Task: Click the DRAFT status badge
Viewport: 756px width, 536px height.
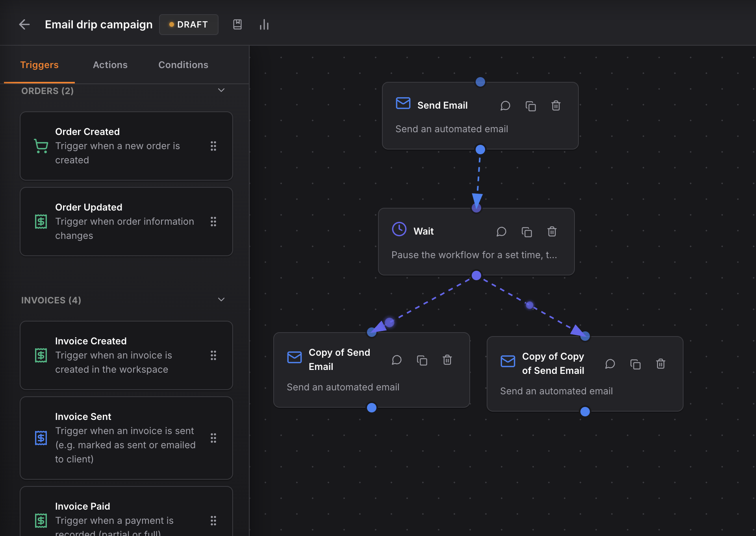Action: tap(189, 24)
